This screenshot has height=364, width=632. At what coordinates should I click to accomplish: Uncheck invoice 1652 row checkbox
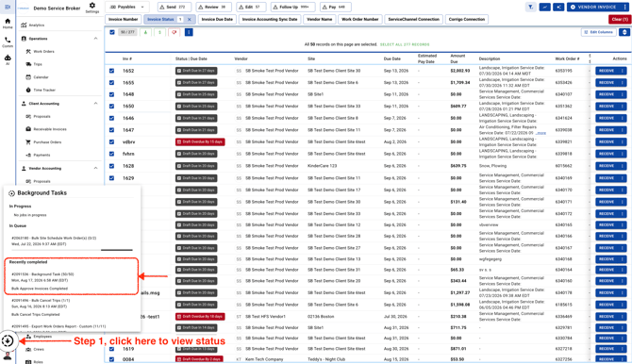pyautogui.click(x=111, y=71)
